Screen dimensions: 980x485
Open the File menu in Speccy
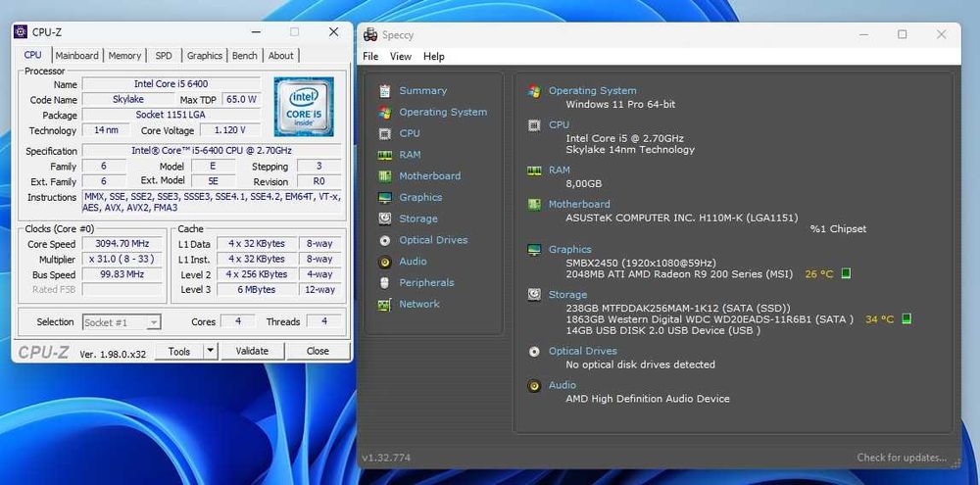tap(370, 56)
